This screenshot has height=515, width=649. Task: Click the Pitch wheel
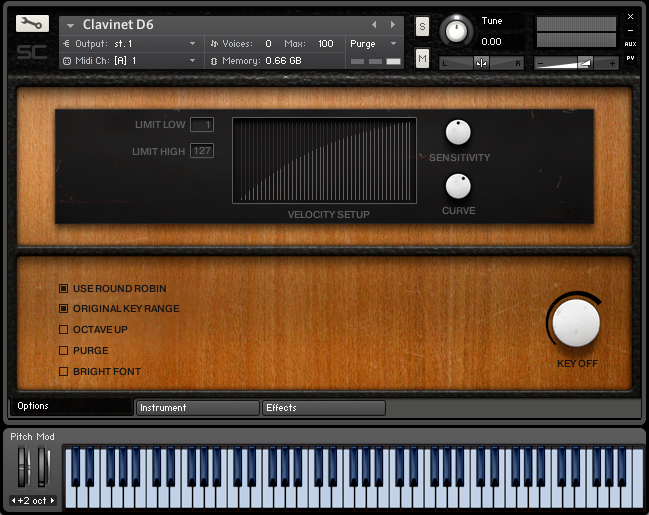click(24, 467)
